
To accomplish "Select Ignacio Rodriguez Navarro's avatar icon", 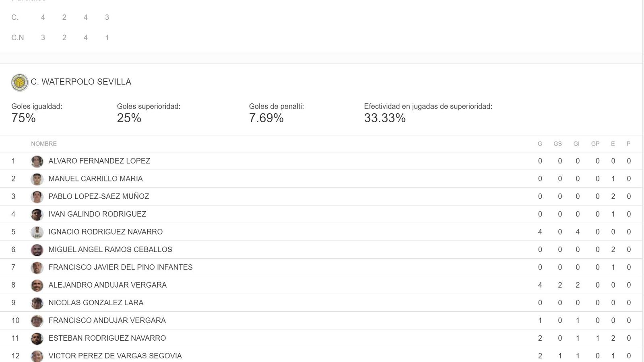I will [37, 232].
